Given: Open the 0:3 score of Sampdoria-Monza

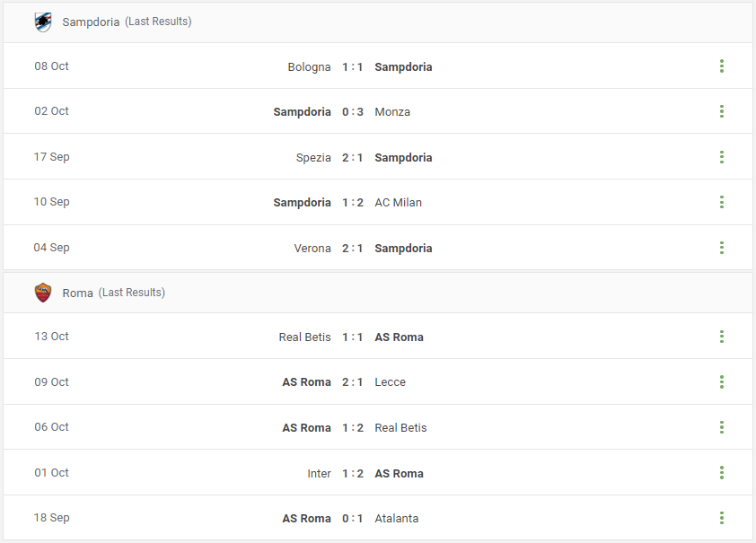Looking at the screenshot, I should pos(353,112).
